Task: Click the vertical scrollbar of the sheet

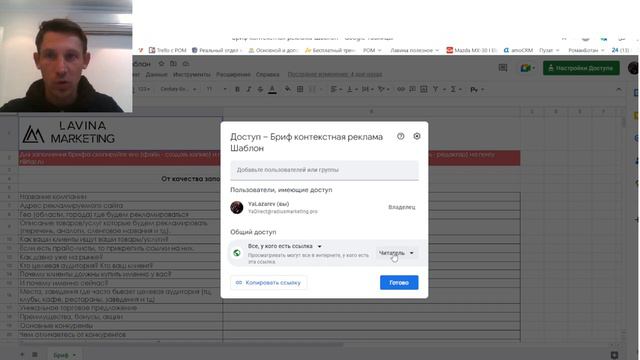Action: [x=623, y=122]
